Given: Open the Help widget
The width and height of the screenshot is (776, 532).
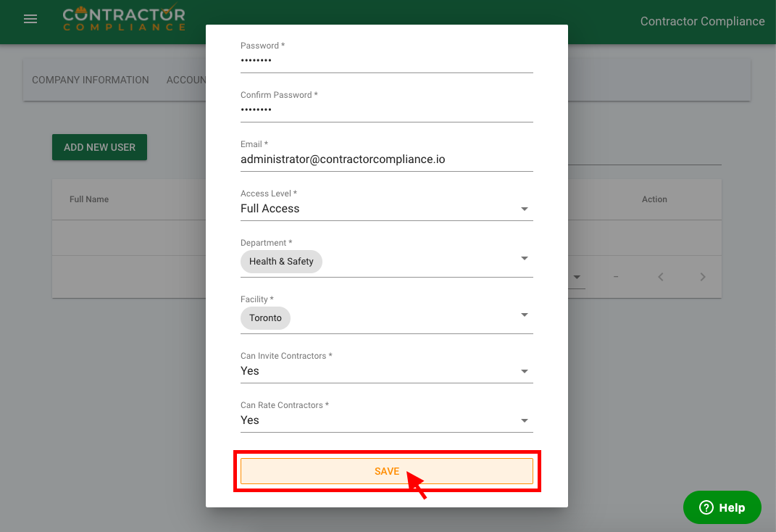Looking at the screenshot, I should click(722, 507).
